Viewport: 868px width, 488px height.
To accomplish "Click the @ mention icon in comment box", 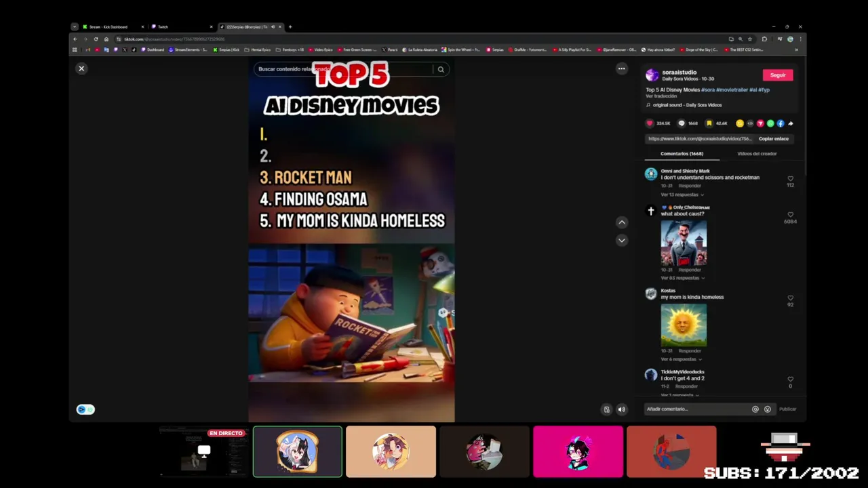I will pos(755,409).
